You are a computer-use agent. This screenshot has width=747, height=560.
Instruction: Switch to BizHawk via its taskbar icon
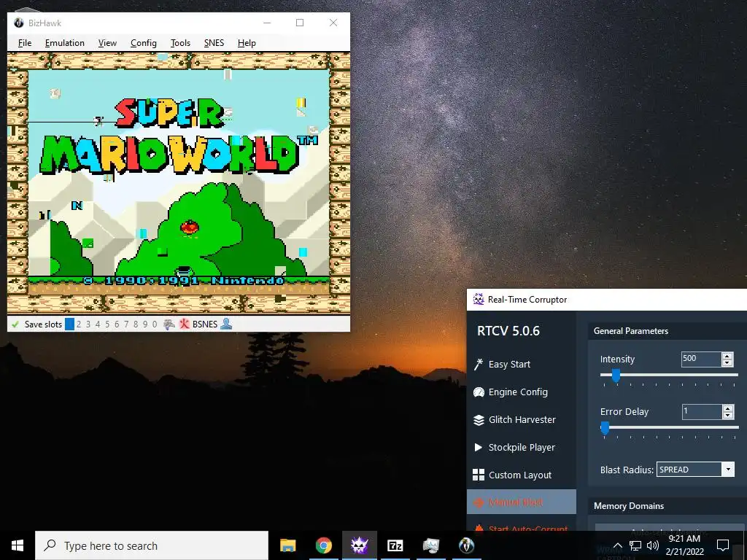tap(466, 545)
